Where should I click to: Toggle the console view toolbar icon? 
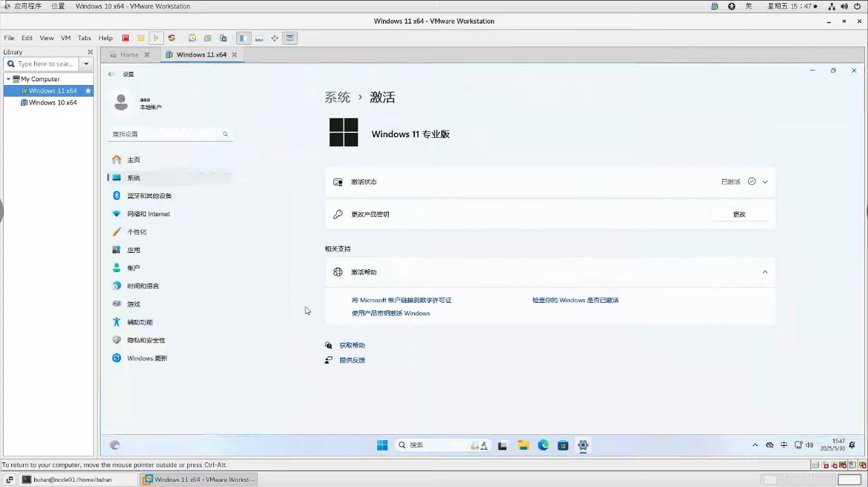pyautogui.click(x=290, y=38)
